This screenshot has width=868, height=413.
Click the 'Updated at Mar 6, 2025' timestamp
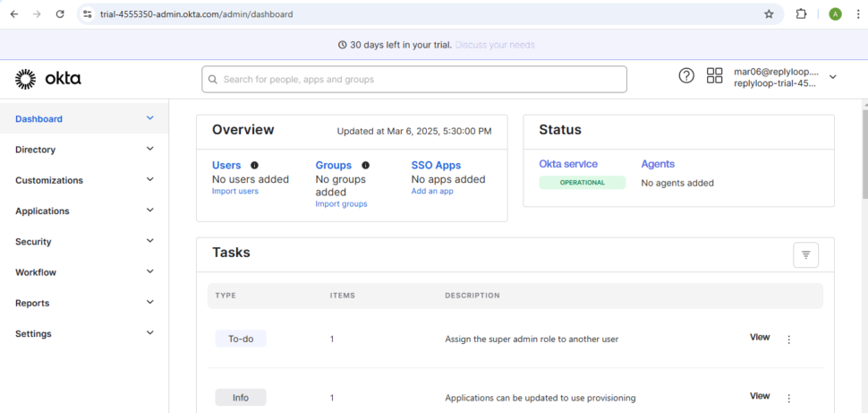point(414,132)
